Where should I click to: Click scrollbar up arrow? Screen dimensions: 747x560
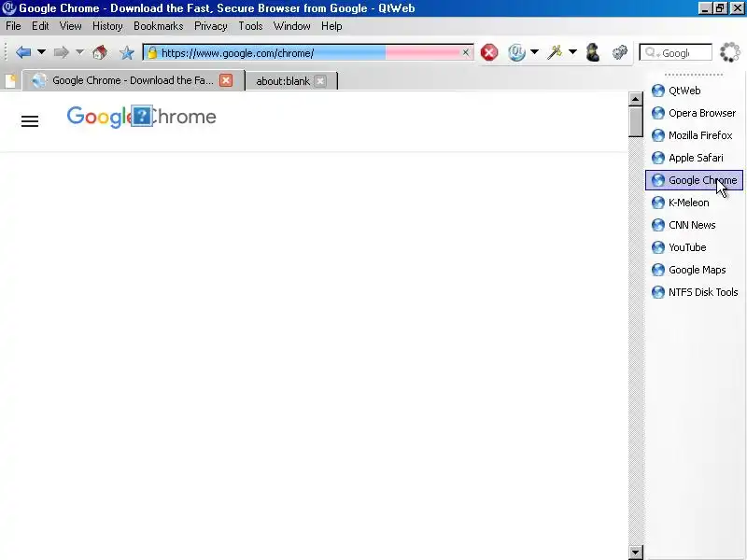636,99
